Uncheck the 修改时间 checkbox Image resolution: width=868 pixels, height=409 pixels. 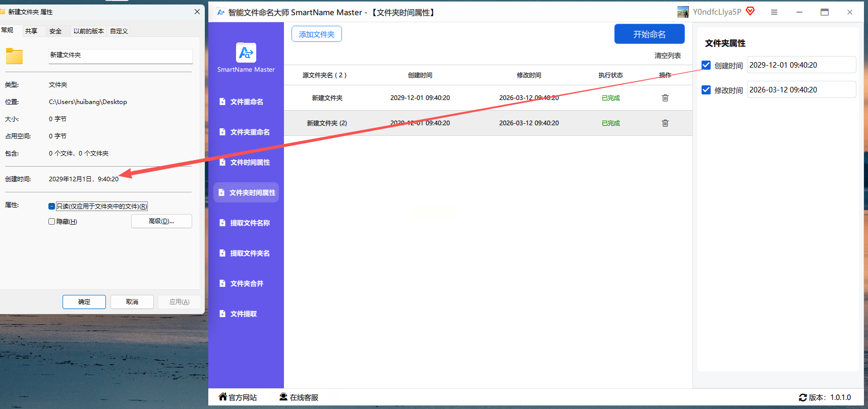click(x=706, y=90)
